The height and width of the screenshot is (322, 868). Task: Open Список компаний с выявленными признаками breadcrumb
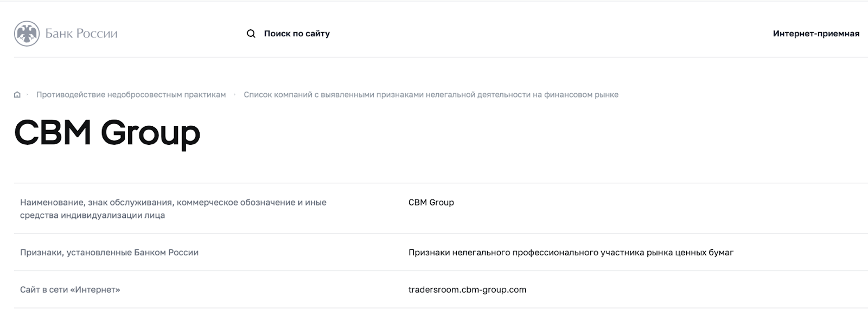(431, 95)
